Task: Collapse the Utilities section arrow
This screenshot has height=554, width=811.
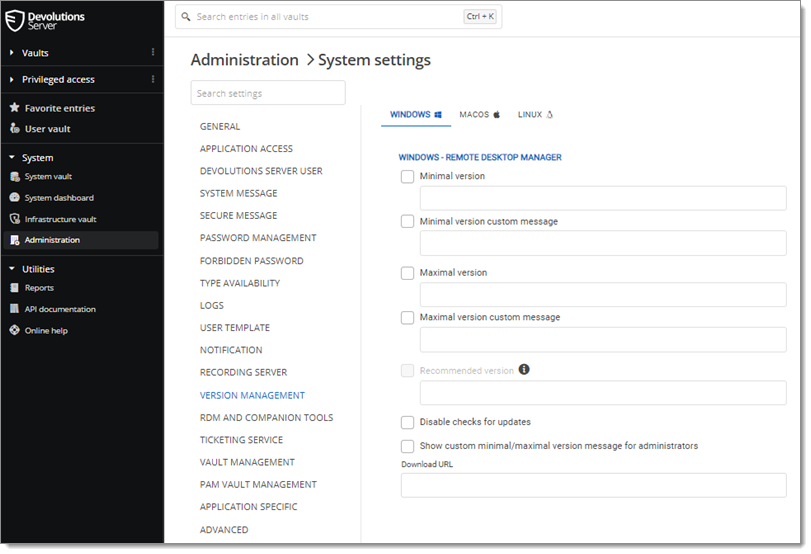Action: click(11, 268)
